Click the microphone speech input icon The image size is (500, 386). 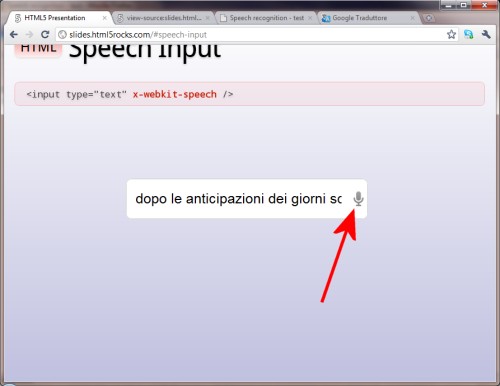point(358,199)
